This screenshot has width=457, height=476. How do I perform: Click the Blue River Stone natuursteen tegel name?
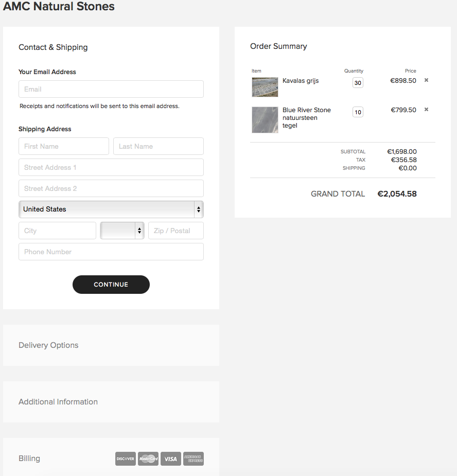pyautogui.click(x=307, y=118)
